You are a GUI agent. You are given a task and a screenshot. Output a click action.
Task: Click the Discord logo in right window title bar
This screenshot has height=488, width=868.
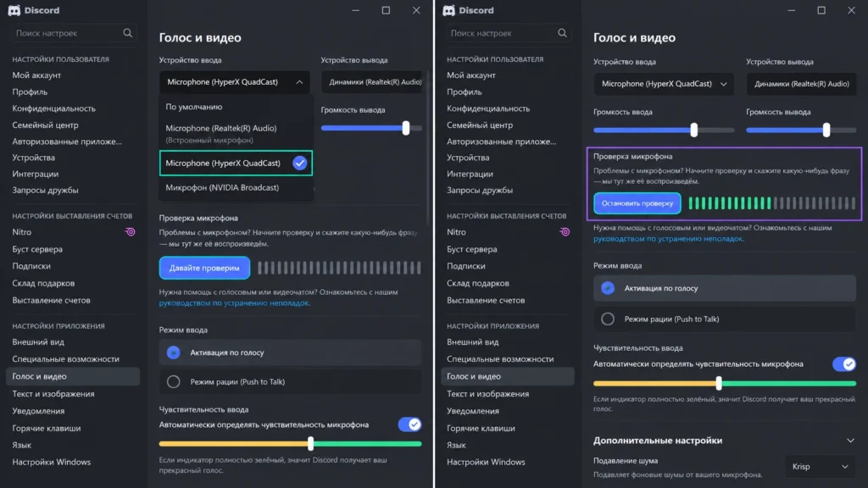coord(448,10)
